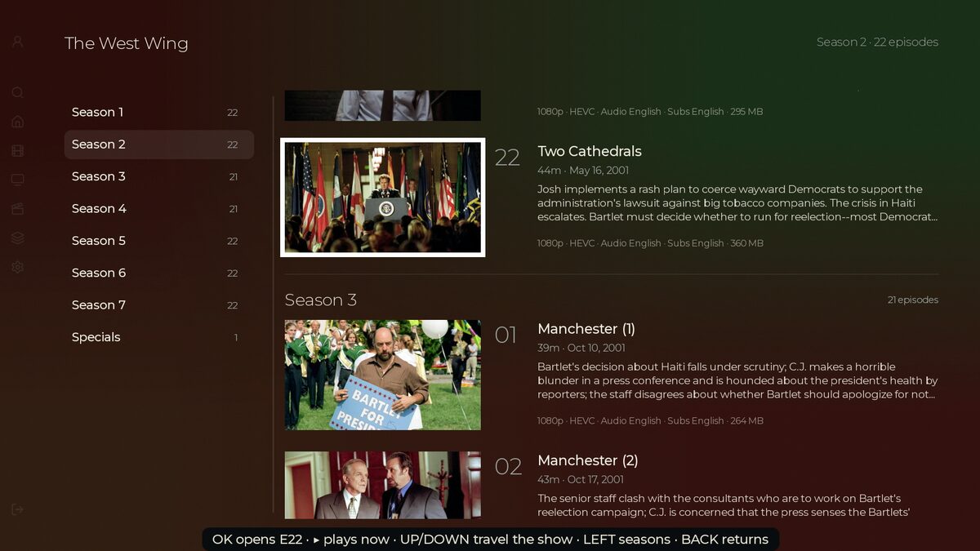Click episode number 01
Image resolution: width=980 pixels, height=551 pixels.
[506, 335]
